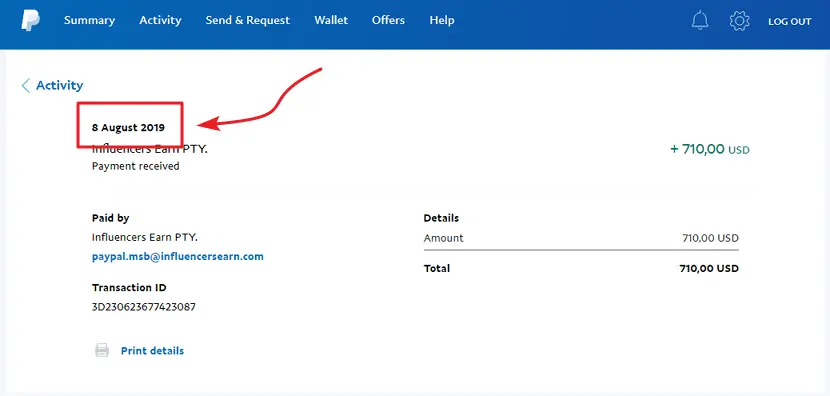This screenshot has width=830, height=396.
Task: Click the Paid by heading
Action: (x=110, y=218)
